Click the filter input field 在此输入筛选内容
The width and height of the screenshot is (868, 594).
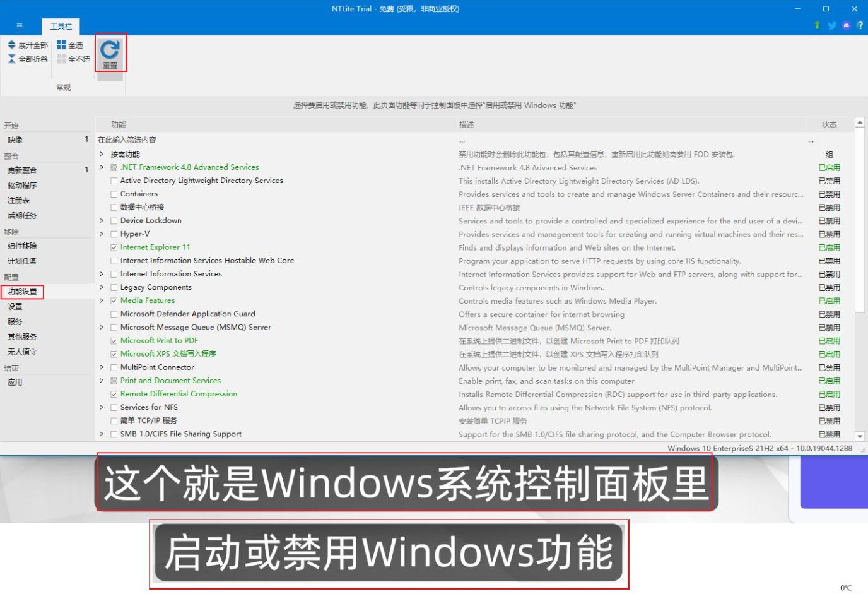tap(252, 140)
